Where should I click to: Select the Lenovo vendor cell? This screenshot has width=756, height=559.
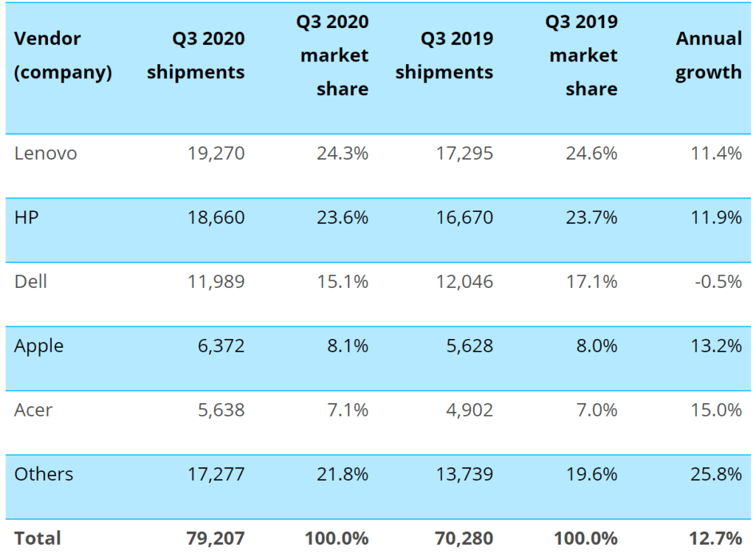(x=46, y=154)
